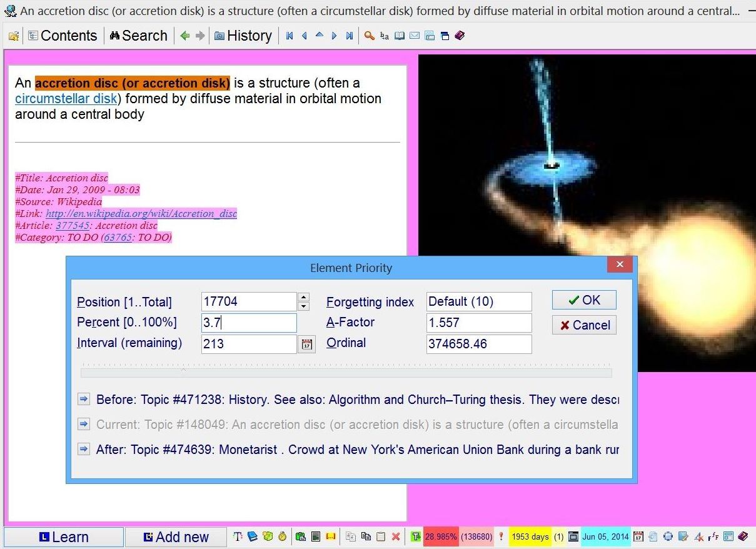Click the priority slider track
This screenshot has height=549, width=756.
click(346, 373)
